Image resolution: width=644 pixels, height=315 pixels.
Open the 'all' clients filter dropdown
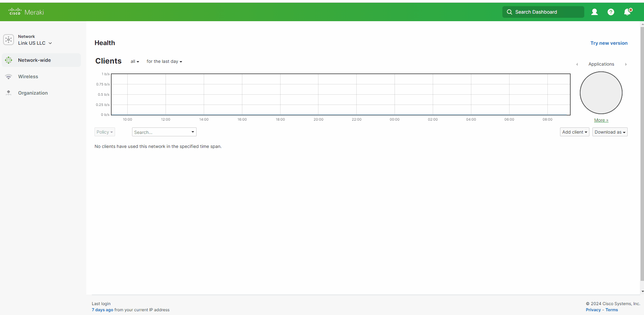tap(135, 61)
